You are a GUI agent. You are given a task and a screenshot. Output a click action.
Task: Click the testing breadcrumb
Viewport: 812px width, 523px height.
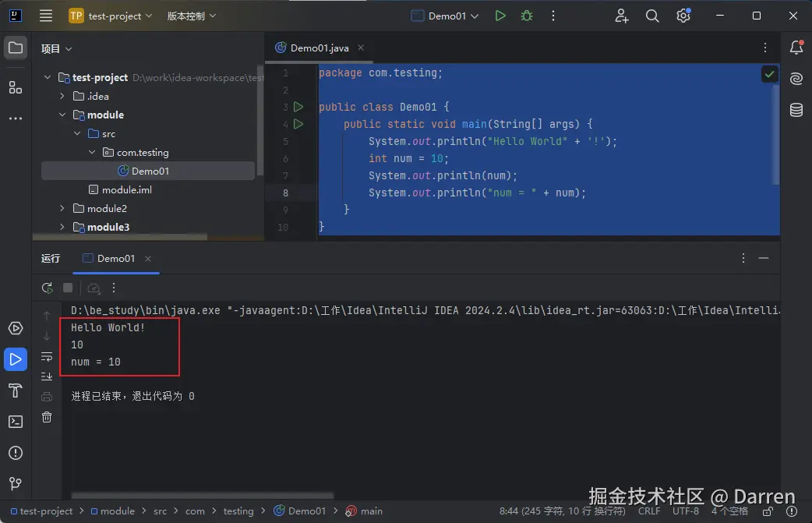(x=238, y=511)
